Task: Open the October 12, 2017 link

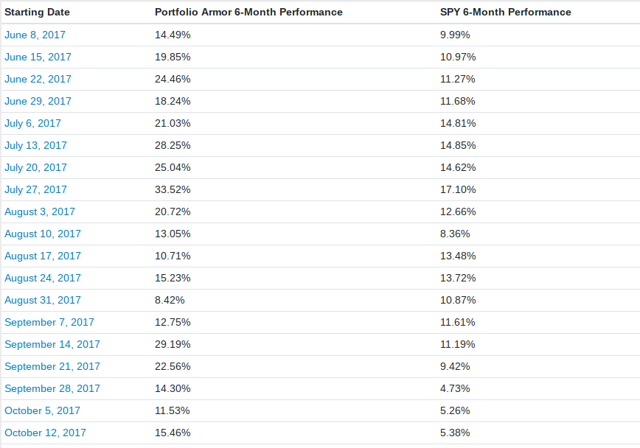Action: (45, 432)
